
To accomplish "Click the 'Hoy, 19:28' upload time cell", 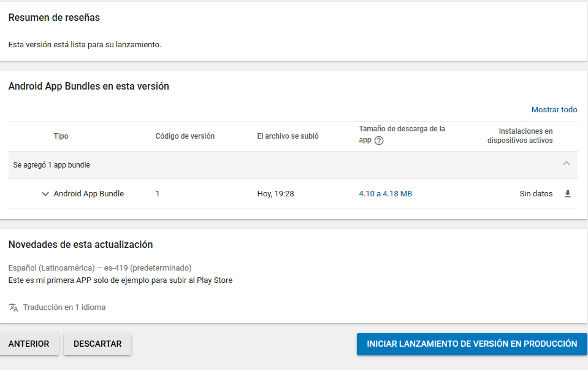I will 275,194.
